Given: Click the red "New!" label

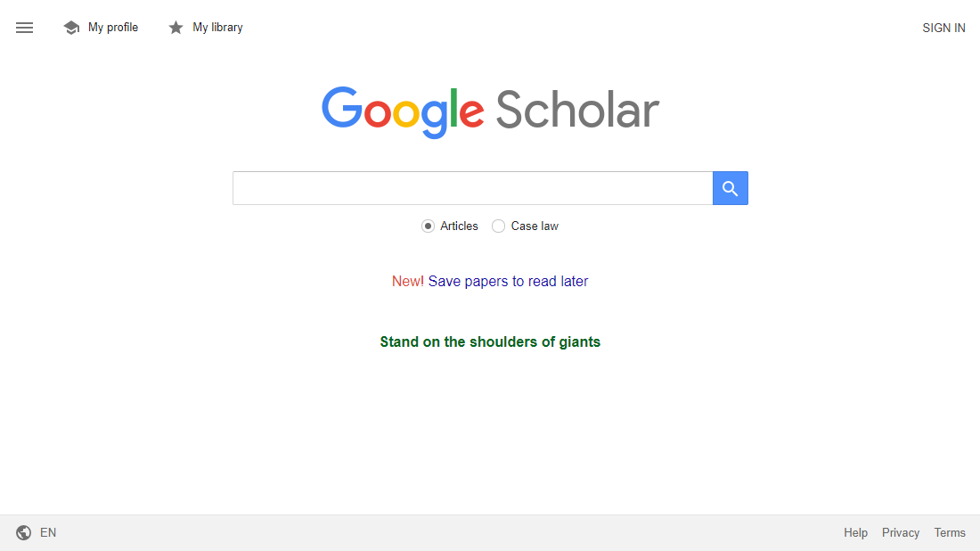Looking at the screenshot, I should (407, 281).
